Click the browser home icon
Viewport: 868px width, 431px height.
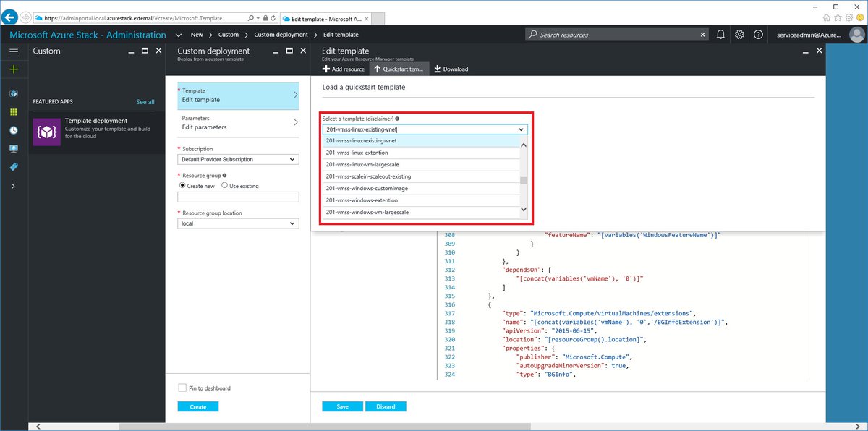827,17
